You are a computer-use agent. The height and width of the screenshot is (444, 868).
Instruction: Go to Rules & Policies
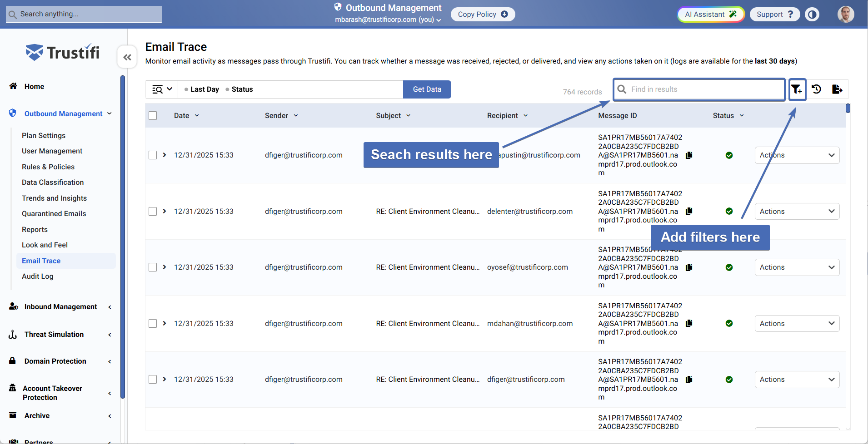coord(48,167)
